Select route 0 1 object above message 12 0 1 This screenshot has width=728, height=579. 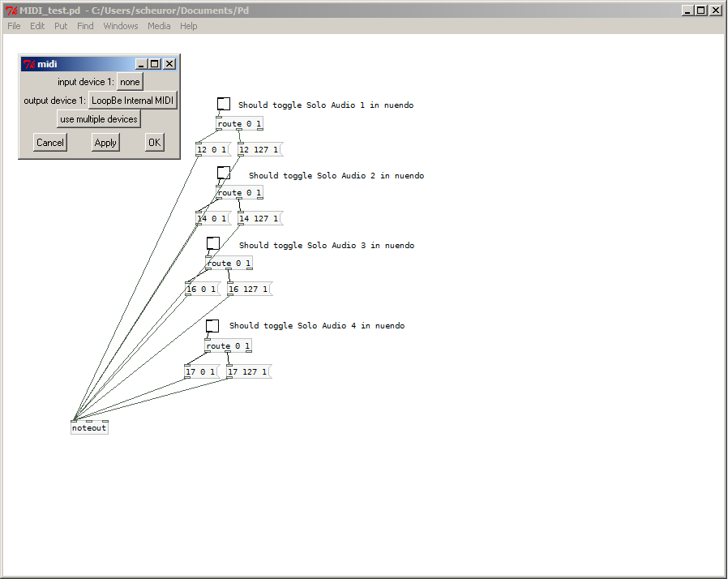(240, 123)
